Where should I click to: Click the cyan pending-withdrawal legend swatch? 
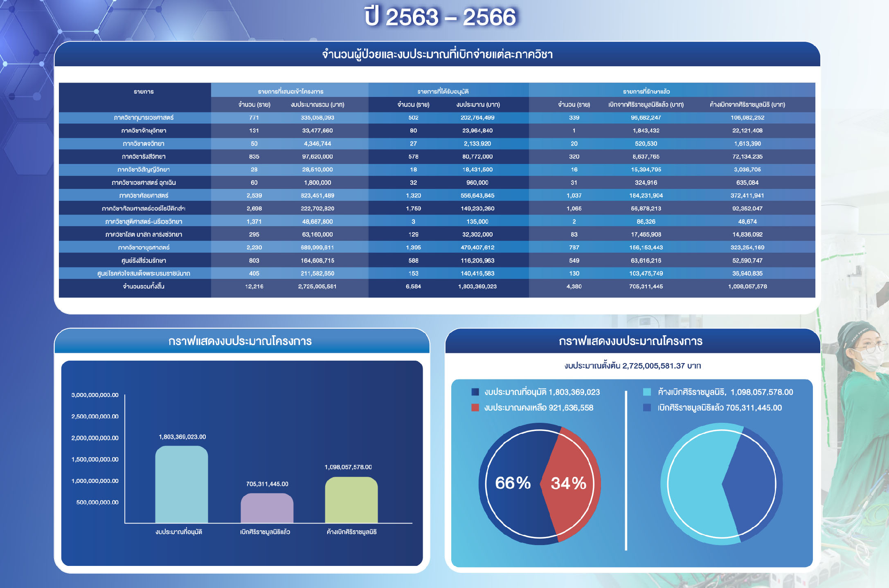tap(647, 392)
